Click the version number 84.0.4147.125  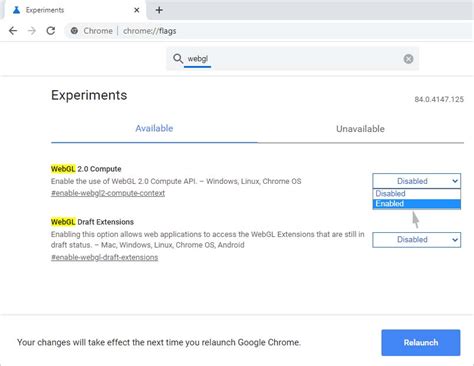coord(439,99)
